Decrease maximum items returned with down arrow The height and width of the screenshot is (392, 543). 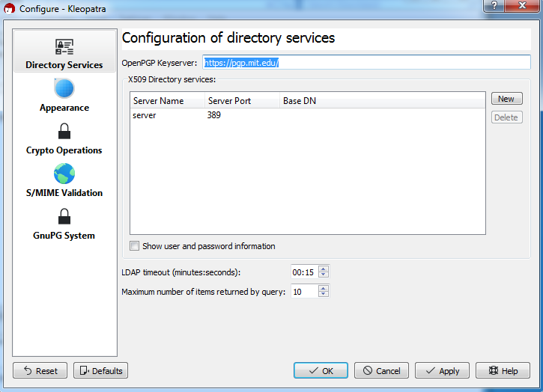pyautogui.click(x=324, y=294)
